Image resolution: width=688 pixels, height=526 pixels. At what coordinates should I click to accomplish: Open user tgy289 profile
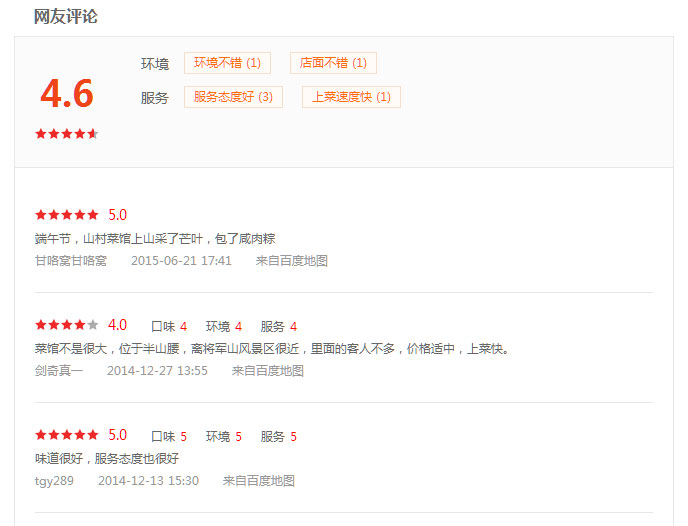54,481
